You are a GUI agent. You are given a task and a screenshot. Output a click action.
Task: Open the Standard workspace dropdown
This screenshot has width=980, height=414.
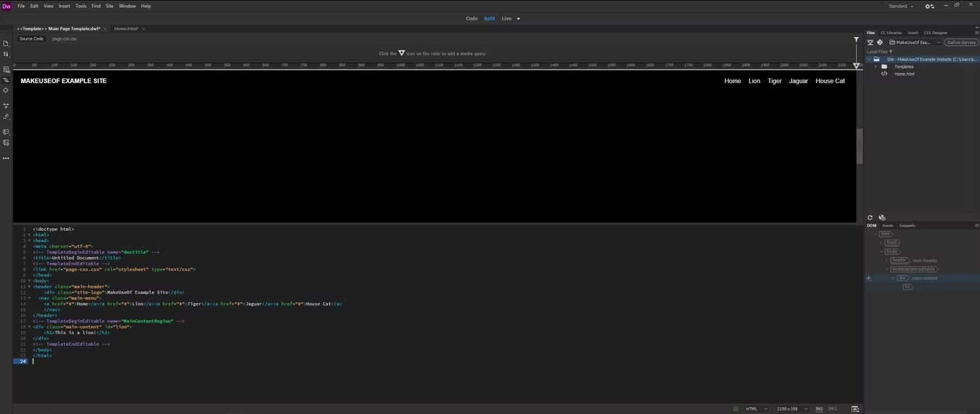(x=901, y=6)
